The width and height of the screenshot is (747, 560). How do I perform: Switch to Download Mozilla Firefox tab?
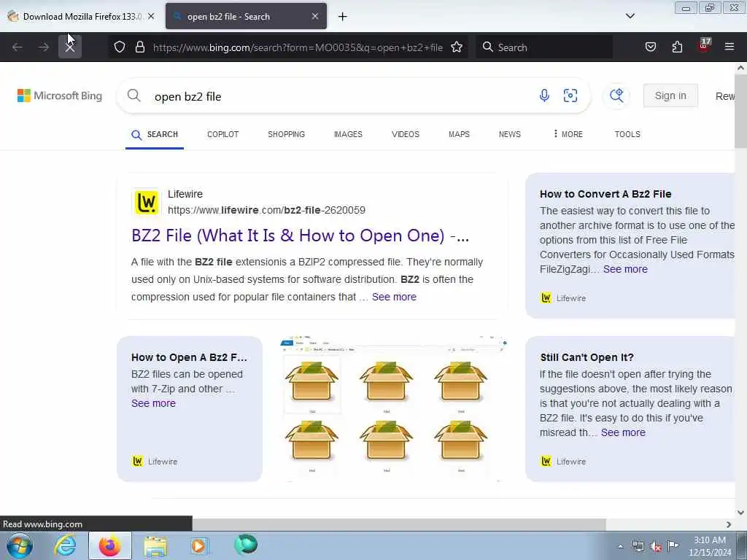pyautogui.click(x=80, y=16)
